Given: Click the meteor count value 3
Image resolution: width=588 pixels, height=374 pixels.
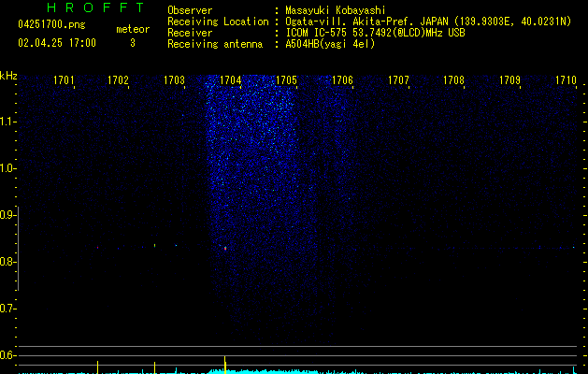Looking at the screenshot, I should [133, 43].
